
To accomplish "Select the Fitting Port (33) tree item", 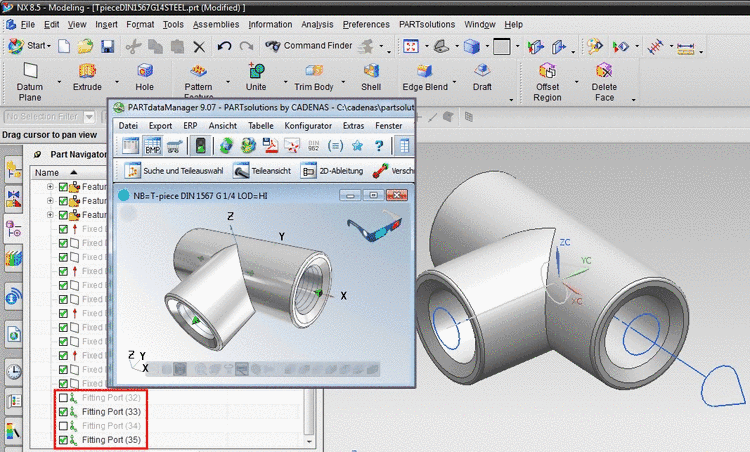I will (111, 412).
